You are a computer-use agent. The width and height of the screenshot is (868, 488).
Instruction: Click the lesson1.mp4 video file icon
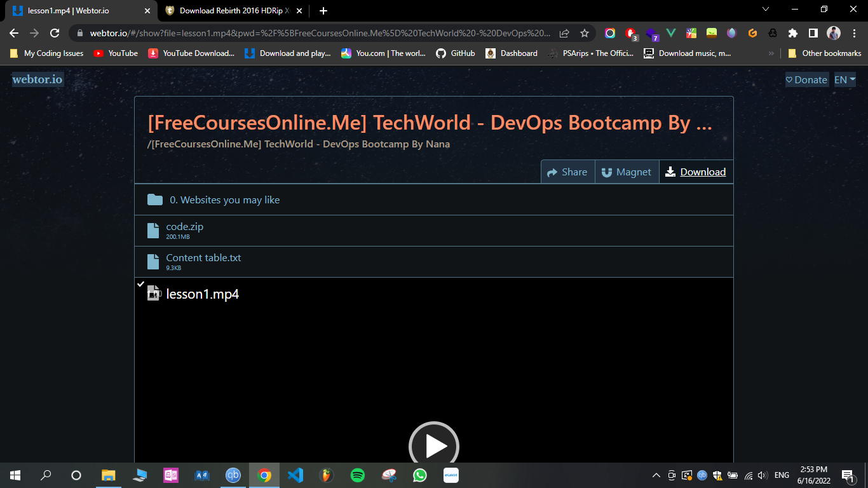pos(153,293)
